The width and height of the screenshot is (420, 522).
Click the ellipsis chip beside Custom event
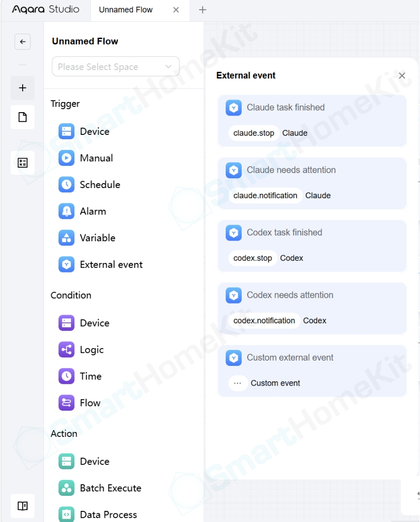point(238,383)
